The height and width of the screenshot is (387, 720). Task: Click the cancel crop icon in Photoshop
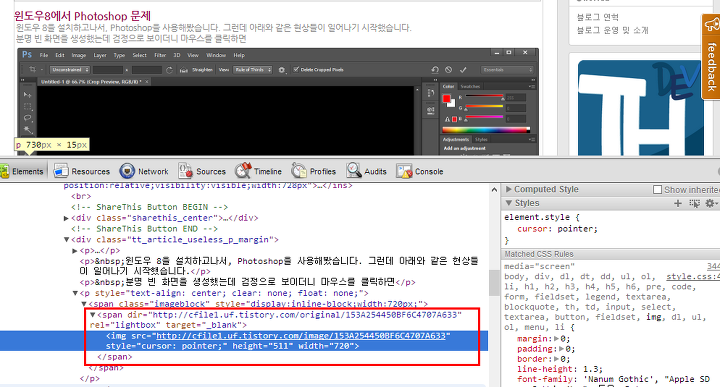pyautogui.click(x=449, y=70)
